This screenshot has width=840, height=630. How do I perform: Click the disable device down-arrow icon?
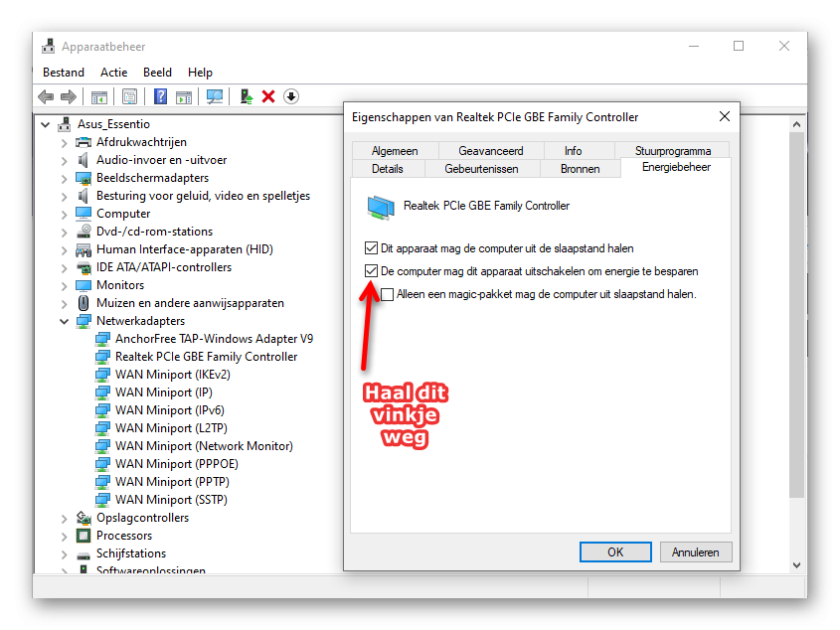click(x=291, y=97)
